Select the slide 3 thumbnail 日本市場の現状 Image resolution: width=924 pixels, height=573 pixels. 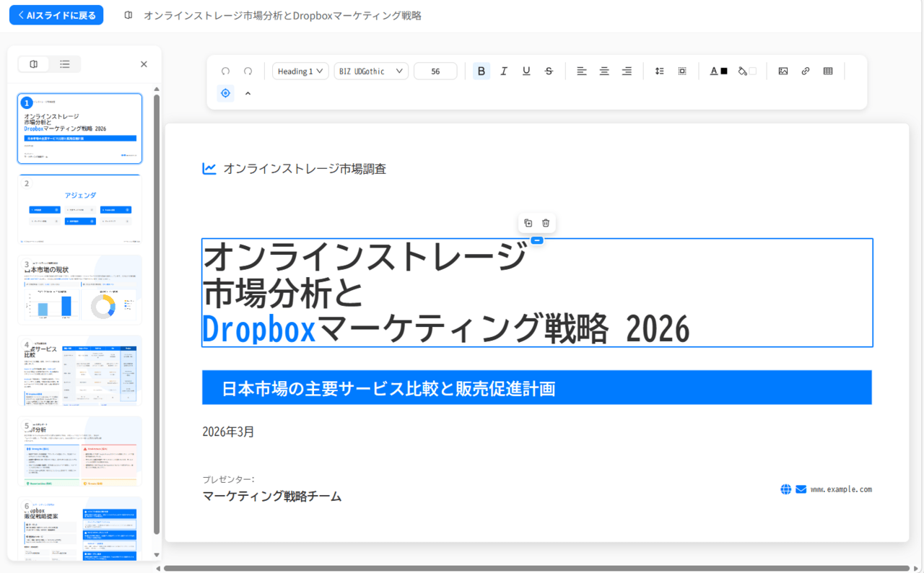point(79,290)
